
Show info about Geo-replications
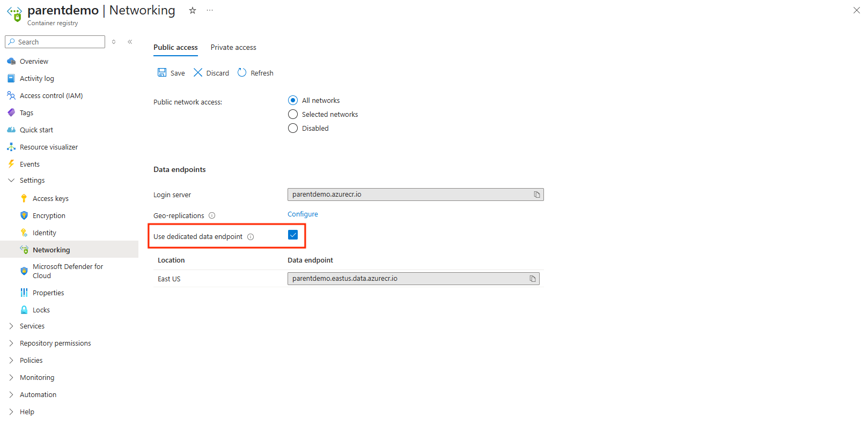click(212, 215)
